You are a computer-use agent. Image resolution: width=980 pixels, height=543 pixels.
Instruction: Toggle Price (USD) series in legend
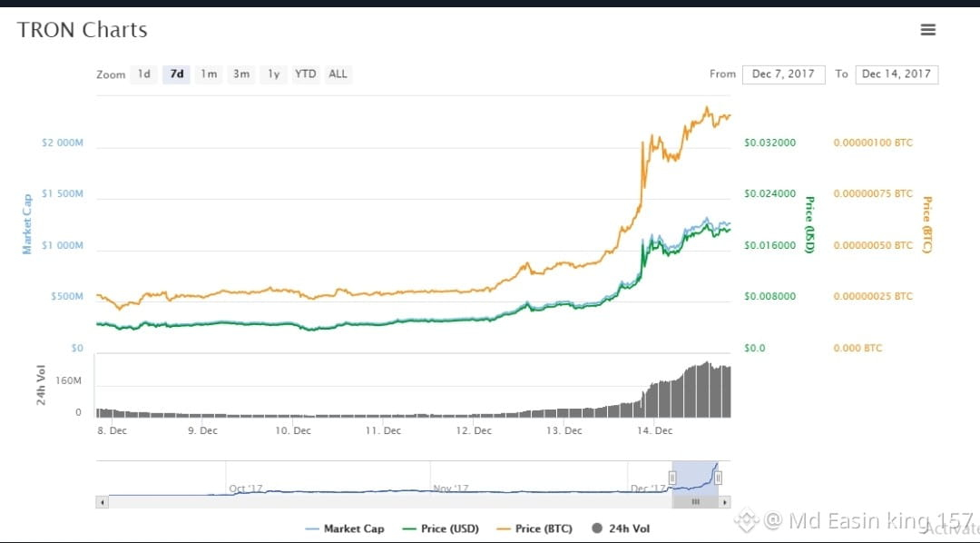[x=441, y=529]
